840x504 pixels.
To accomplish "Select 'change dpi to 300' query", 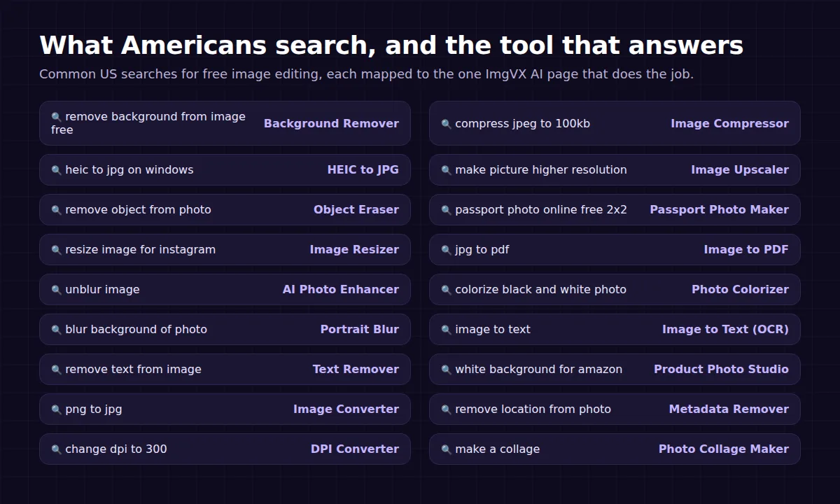I will (x=116, y=449).
